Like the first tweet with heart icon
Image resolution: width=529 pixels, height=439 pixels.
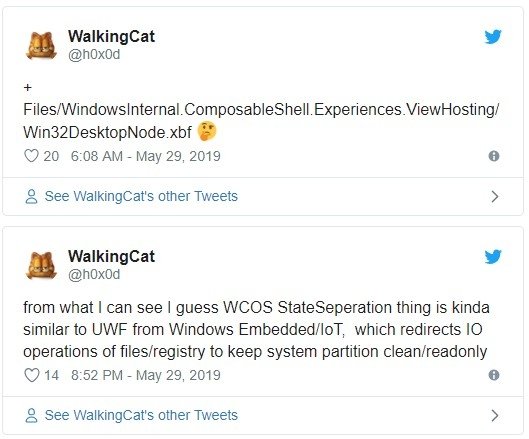click(31, 156)
